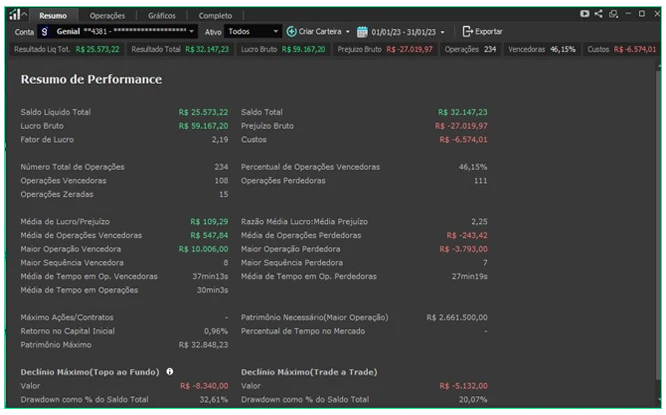Click the Média de Tempo em Operações value 30min3s
The height and width of the screenshot is (415, 666).
click(x=212, y=290)
